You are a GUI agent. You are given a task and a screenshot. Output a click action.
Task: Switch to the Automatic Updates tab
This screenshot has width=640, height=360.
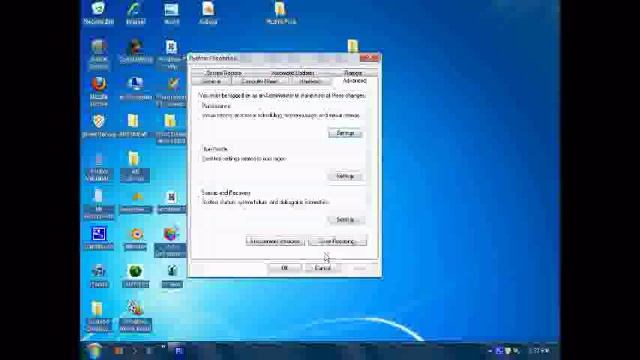tap(293, 73)
